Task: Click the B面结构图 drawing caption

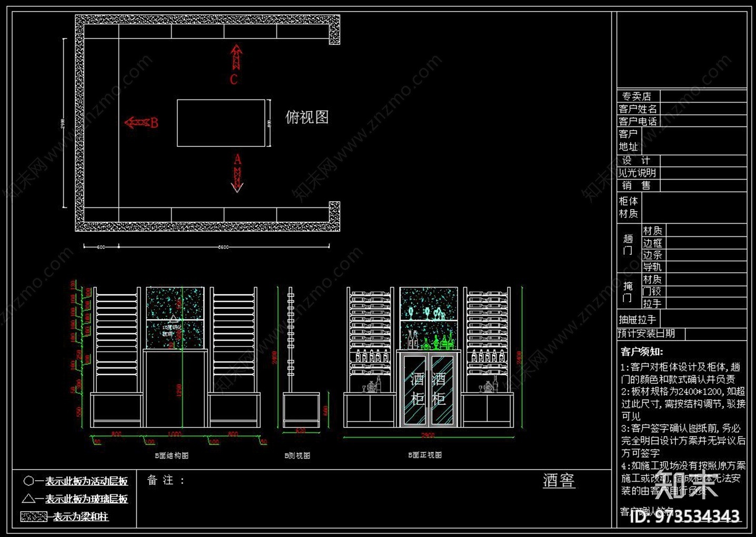Action: click(172, 455)
